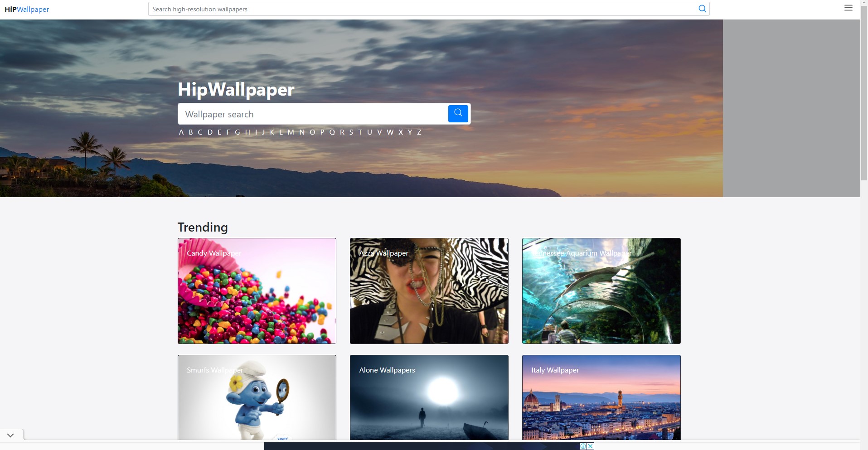This screenshot has height=450, width=868.
Task: Browse wallpapers starting with letter U
Action: [x=369, y=132]
